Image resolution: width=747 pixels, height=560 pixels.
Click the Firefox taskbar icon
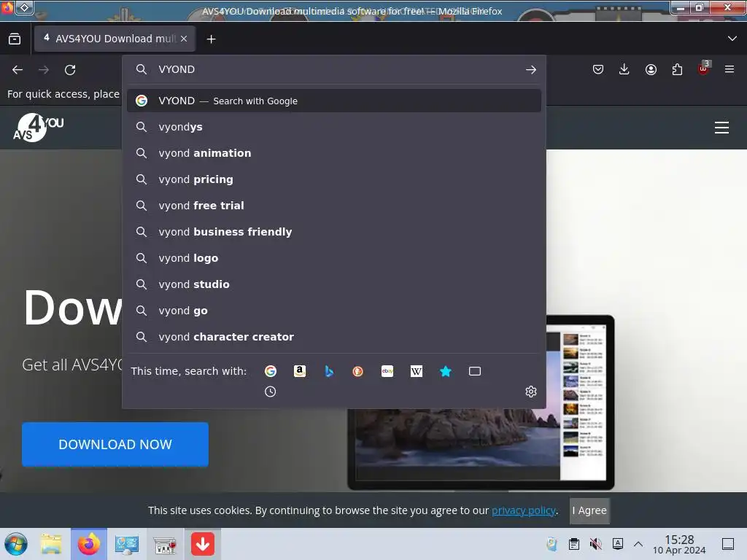(89, 544)
